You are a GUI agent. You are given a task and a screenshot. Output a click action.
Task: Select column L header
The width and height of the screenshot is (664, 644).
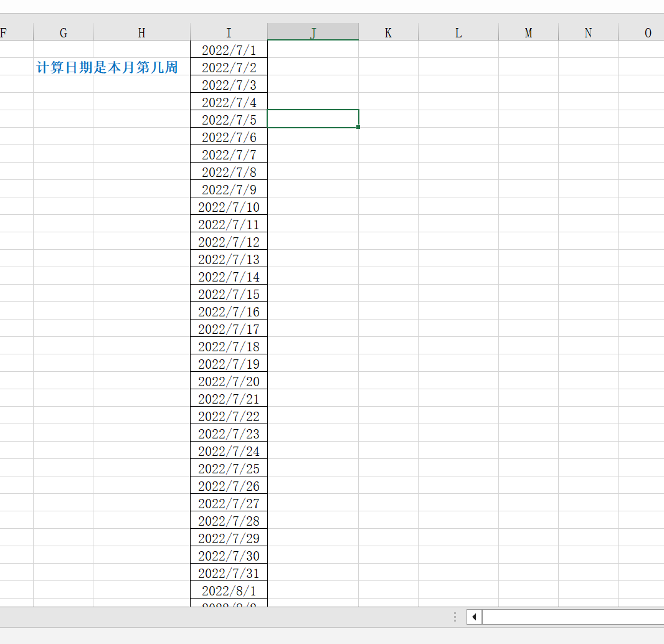[458, 32]
